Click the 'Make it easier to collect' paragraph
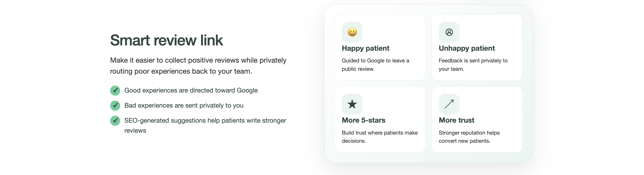 click(x=198, y=66)
